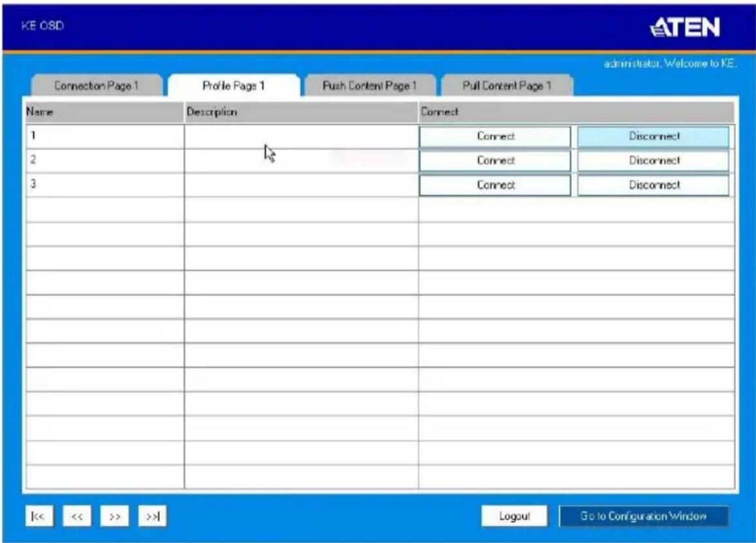Go to previous page with << button

pos(77,516)
